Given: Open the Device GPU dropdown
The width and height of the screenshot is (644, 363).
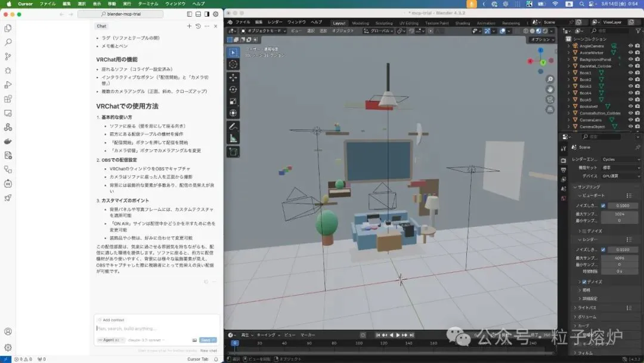Looking at the screenshot, I should point(621,176).
